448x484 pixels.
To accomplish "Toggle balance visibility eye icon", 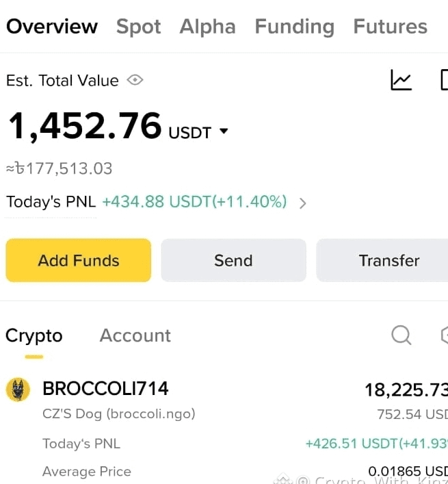I will [x=135, y=80].
